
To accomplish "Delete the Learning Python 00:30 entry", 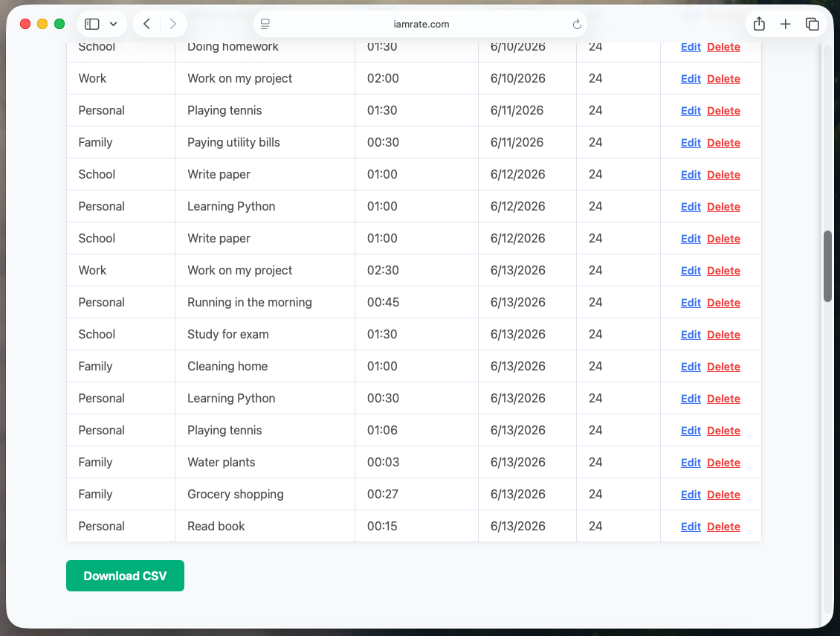I will pyautogui.click(x=724, y=399).
